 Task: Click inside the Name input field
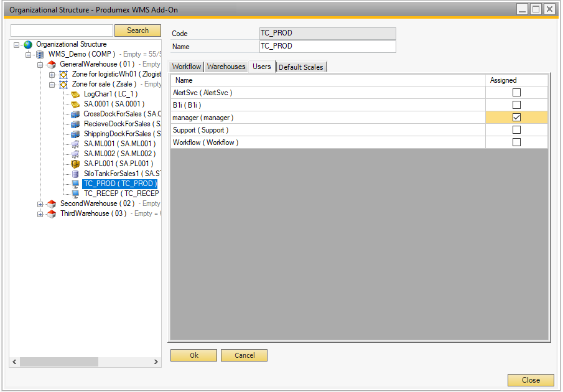click(x=327, y=46)
